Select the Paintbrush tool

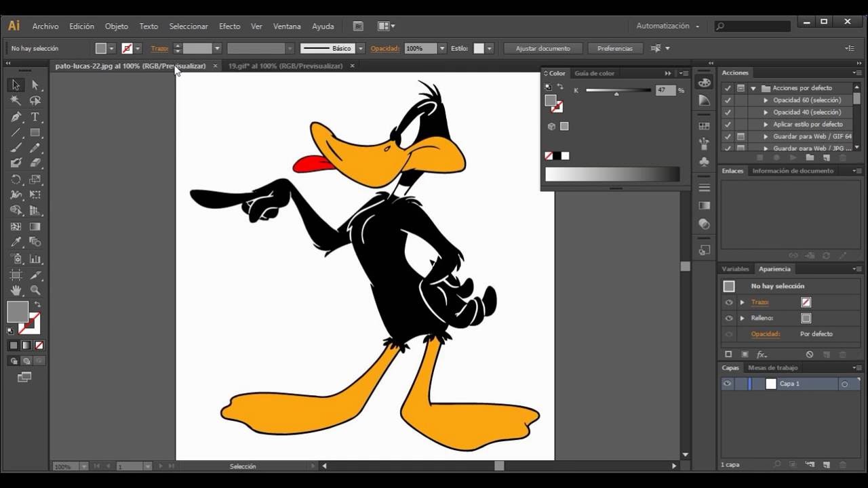tap(16, 148)
